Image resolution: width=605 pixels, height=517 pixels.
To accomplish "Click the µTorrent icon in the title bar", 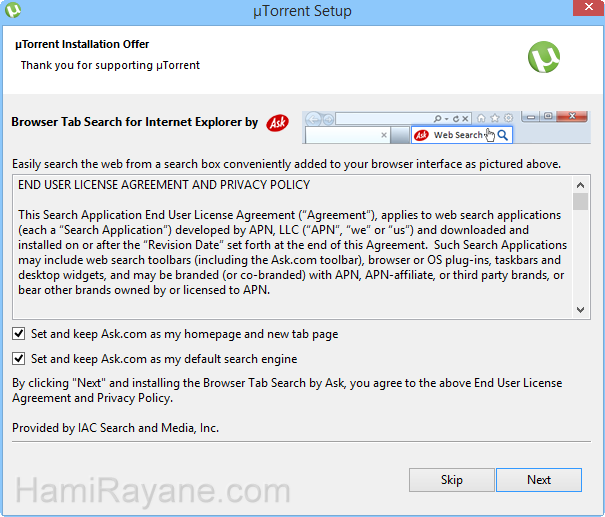I will tap(13, 10).
